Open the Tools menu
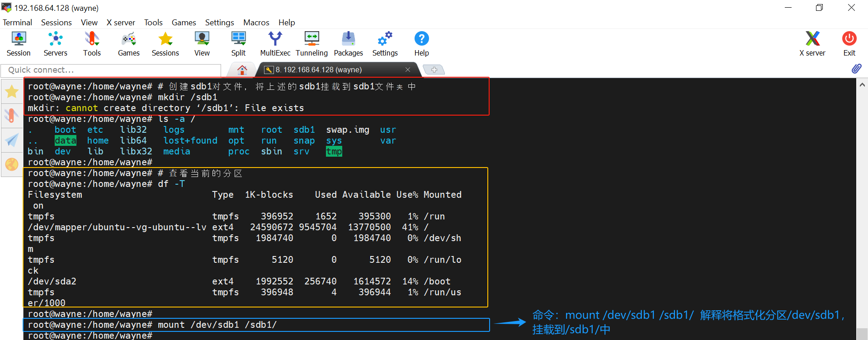Viewport: 868px width, 340px height. [153, 23]
